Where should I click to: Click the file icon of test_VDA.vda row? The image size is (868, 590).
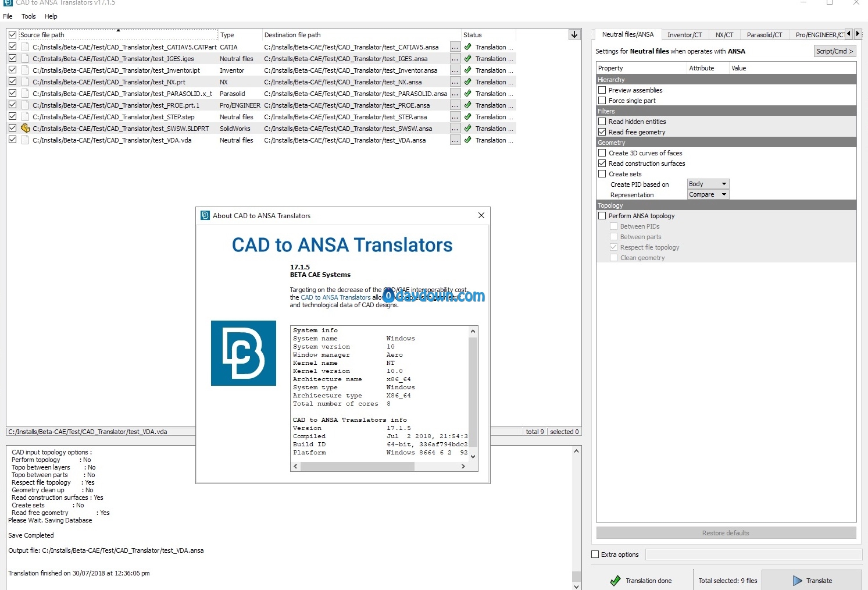pyautogui.click(x=25, y=140)
